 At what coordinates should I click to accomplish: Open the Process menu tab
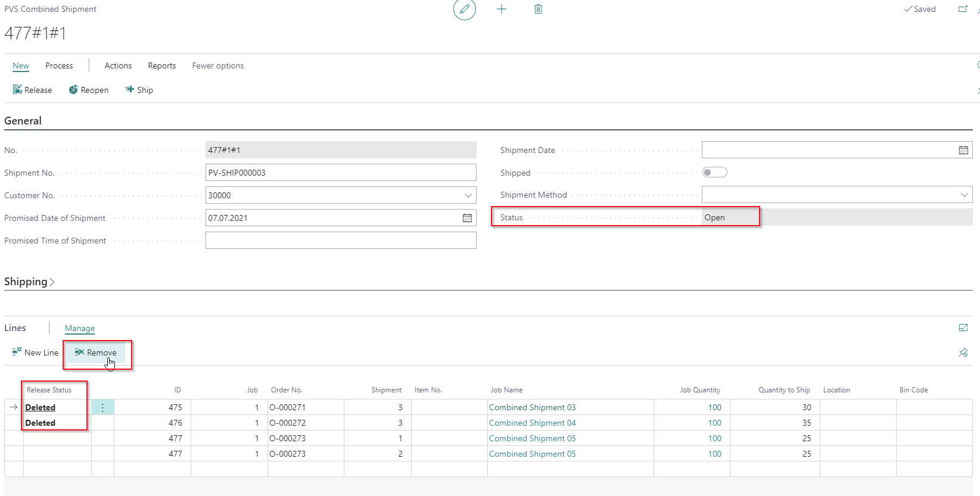[x=59, y=65]
